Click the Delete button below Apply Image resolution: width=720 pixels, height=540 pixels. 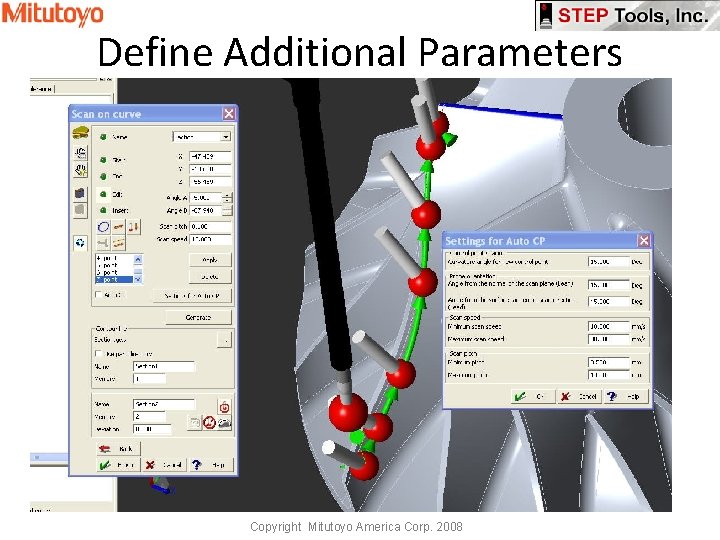(210, 276)
